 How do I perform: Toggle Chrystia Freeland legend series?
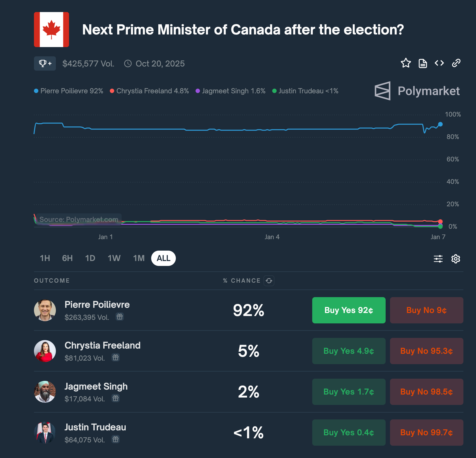[x=149, y=91]
